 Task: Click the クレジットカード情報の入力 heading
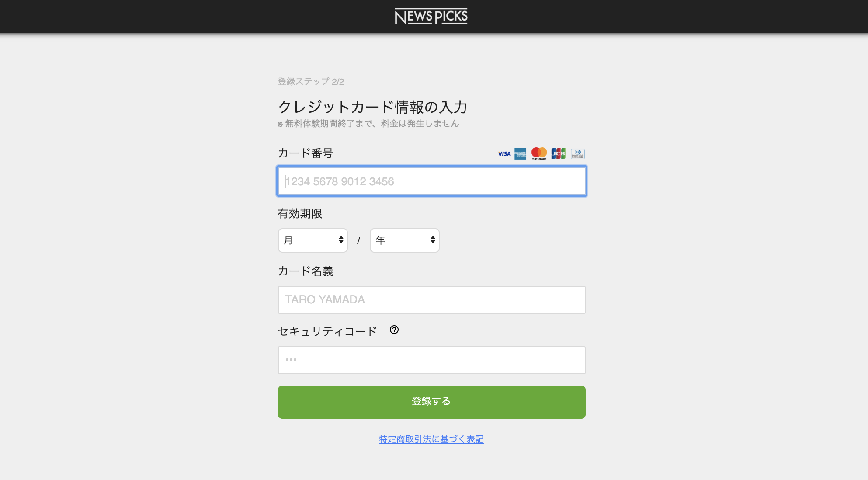373,107
